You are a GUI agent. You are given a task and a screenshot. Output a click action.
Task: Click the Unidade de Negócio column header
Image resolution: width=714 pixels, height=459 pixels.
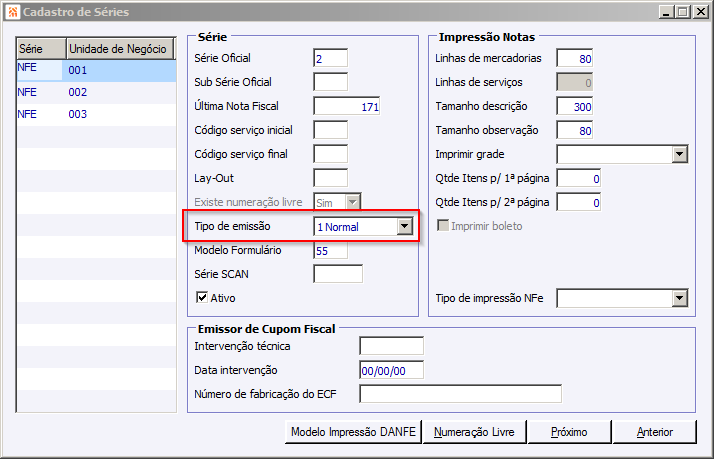click(120, 49)
